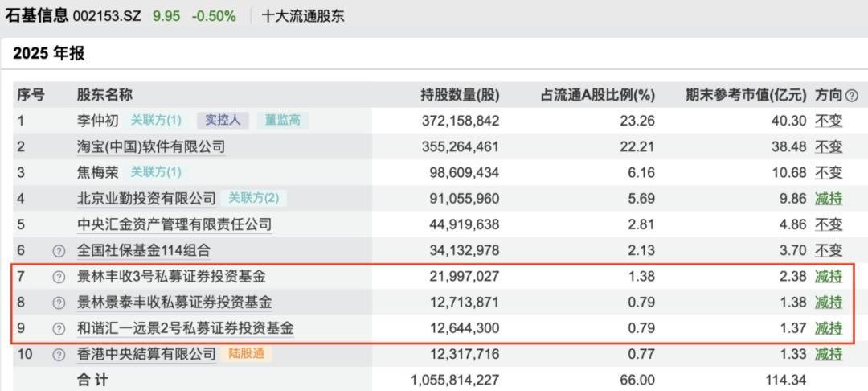Click the 董监高 tag
This screenshot has width=868, height=391.
[283, 121]
